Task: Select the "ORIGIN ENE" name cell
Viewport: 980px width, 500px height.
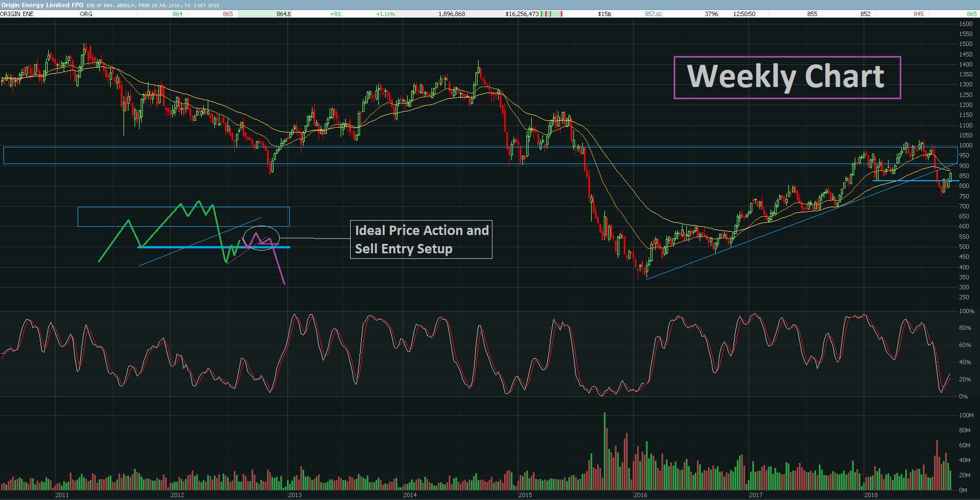Action: tap(17, 14)
